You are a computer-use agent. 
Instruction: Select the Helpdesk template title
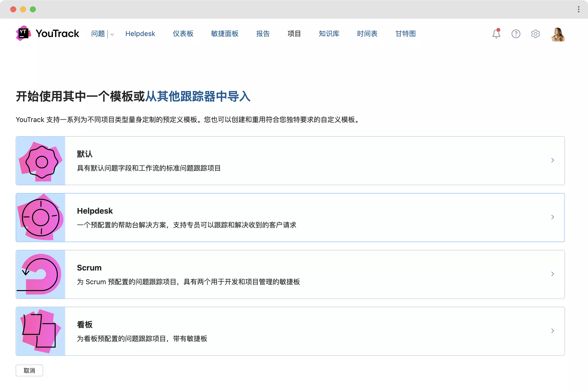[95, 211]
